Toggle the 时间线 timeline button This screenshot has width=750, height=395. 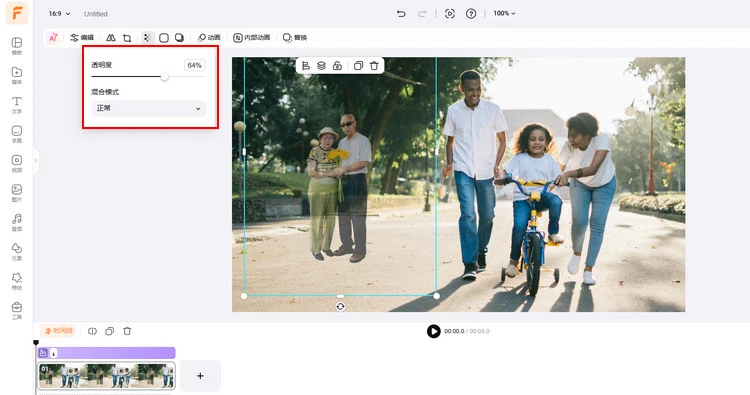pos(58,331)
